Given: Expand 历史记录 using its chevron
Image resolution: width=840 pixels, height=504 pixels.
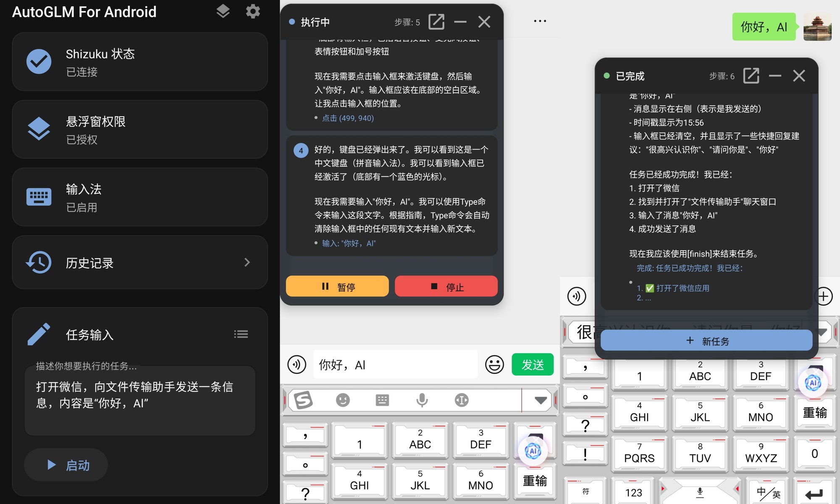Looking at the screenshot, I should (247, 262).
